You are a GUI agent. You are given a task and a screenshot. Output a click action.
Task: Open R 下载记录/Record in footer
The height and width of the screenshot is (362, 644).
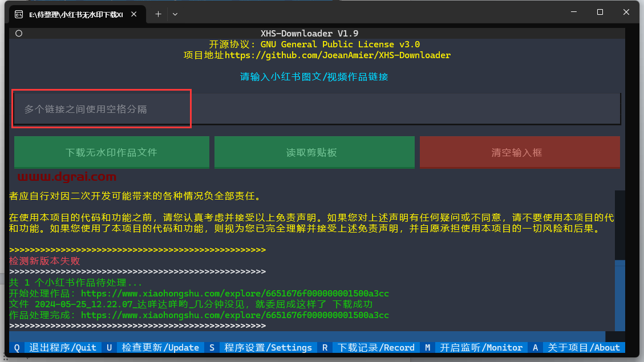[x=368, y=348]
